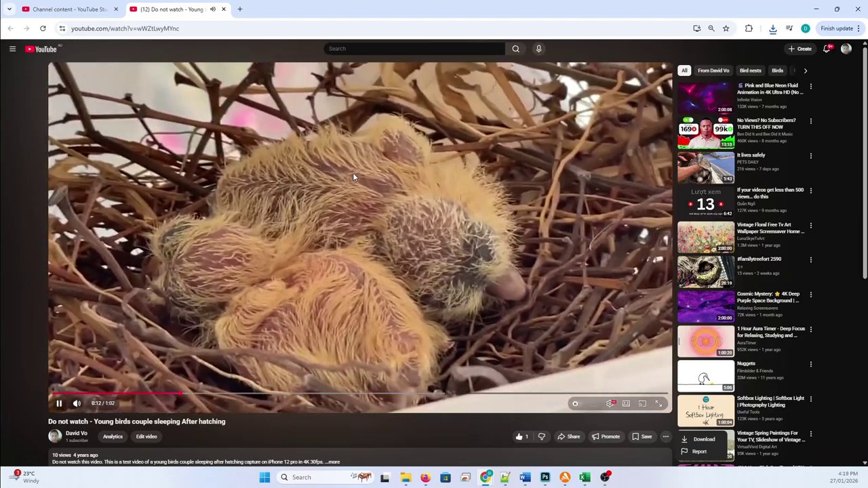Click the Share button
Image resolution: width=868 pixels, height=488 pixels.
coord(568,436)
